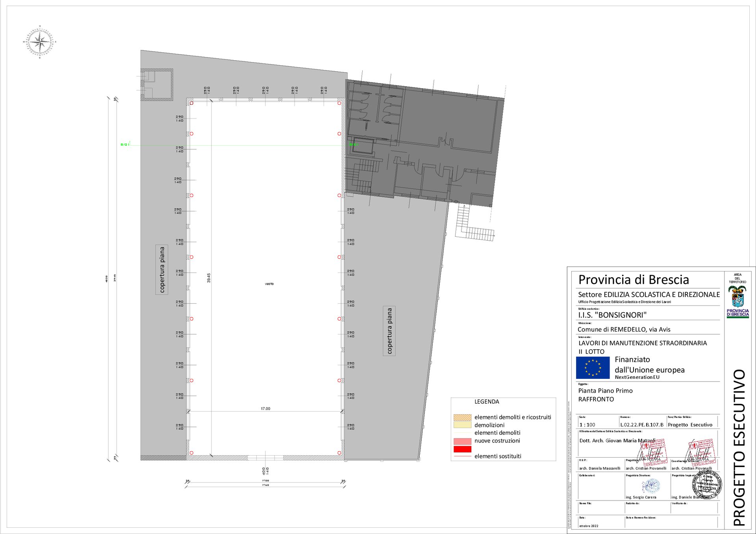The width and height of the screenshot is (756, 534).
Task: Click the blue circular structural designer stamp
Action: pyautogui.click(x=651, y=486)
